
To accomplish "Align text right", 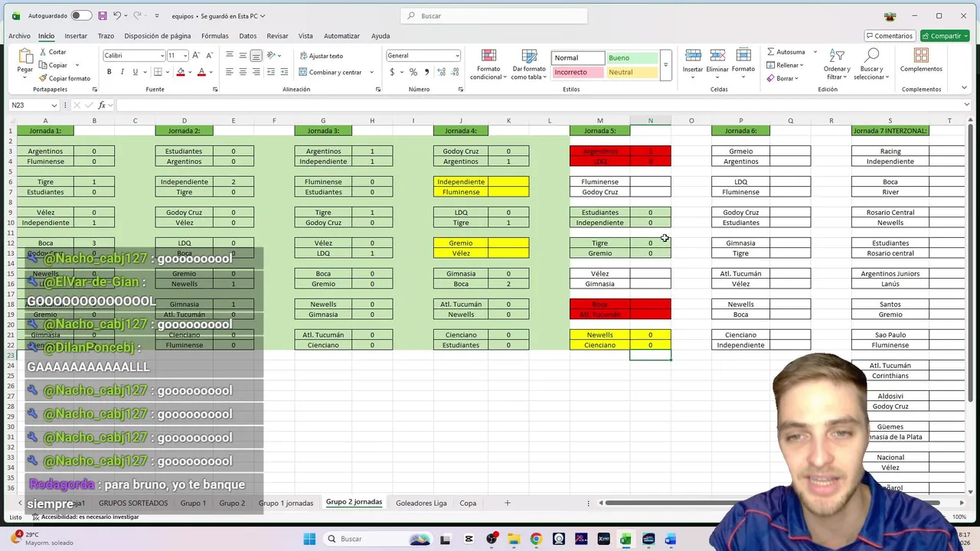I will click(x=256, y=72).
